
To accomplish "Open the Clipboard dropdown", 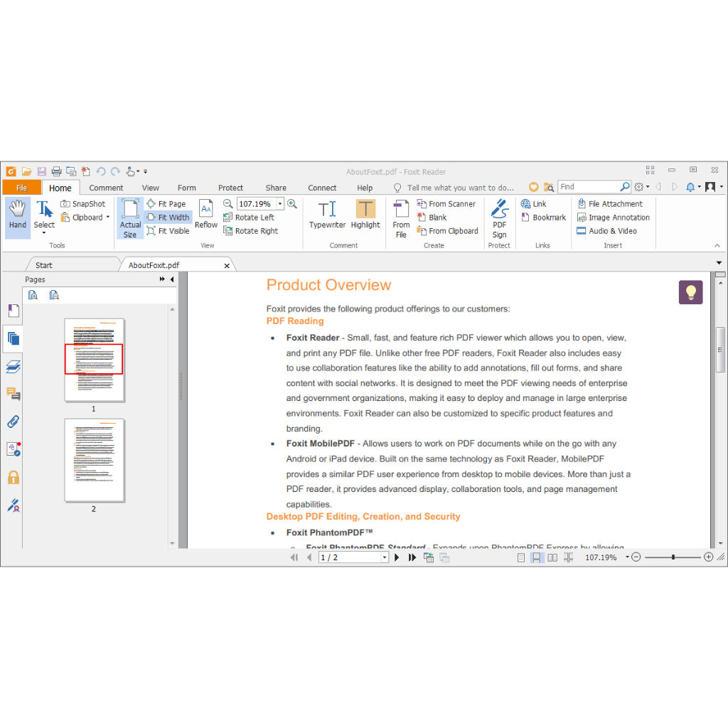I will (x=85, y=218).
